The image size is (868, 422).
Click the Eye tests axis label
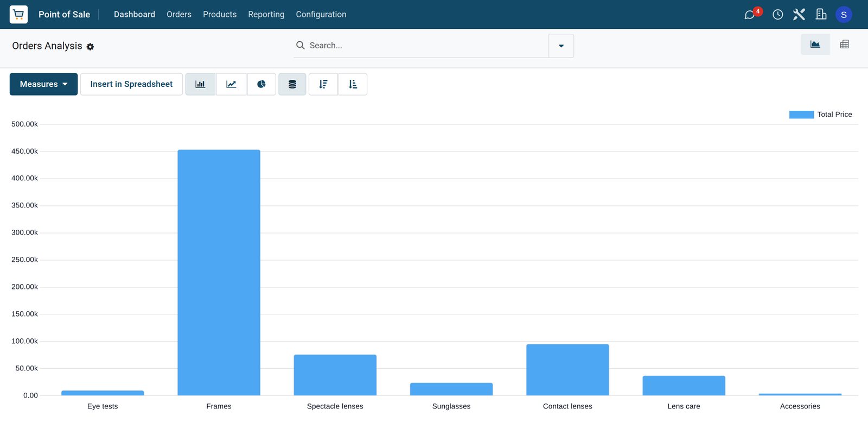[x=103, y=406]
